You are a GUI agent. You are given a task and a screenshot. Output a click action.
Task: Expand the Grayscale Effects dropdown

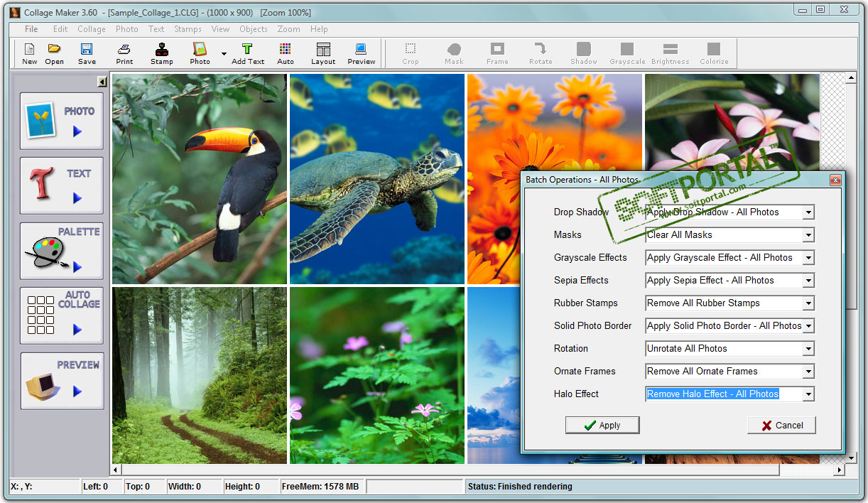point(808,258)
